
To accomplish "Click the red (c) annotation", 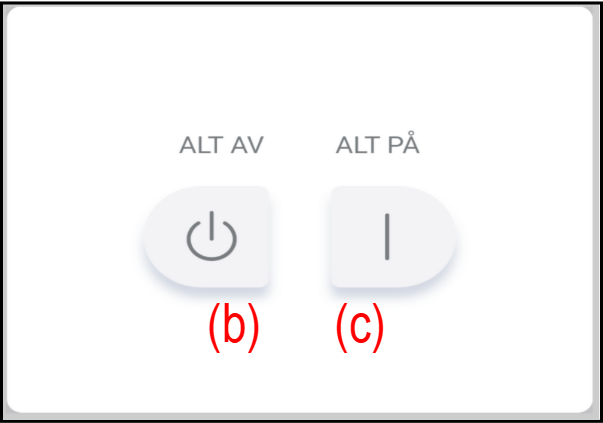I will (360, 328).
